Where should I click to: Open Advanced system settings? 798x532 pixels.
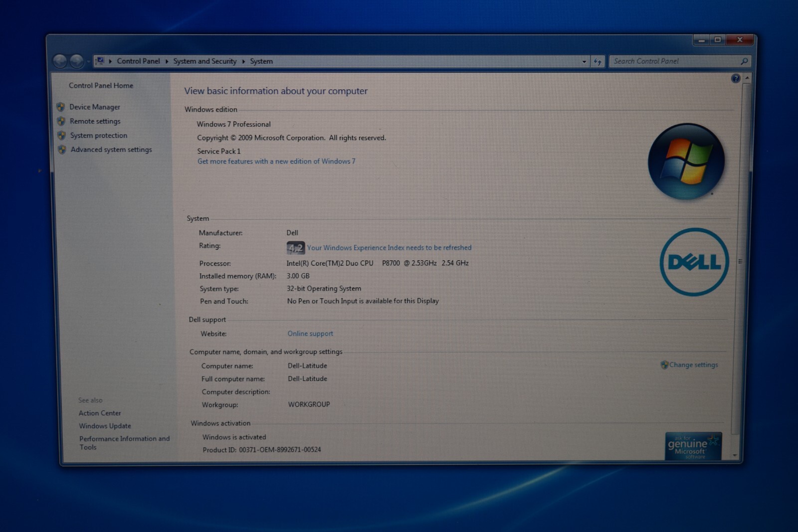point(111,150)
